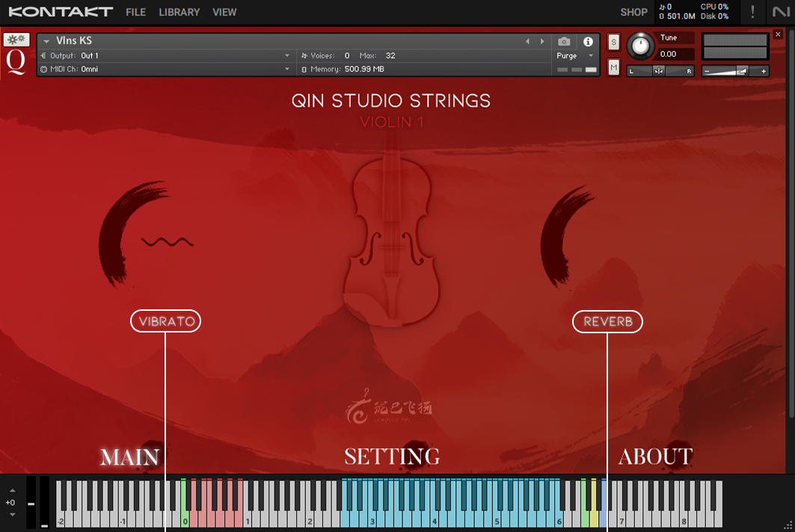
Task: Click the exclamation warning icon
Action: (x=752, y=12)
